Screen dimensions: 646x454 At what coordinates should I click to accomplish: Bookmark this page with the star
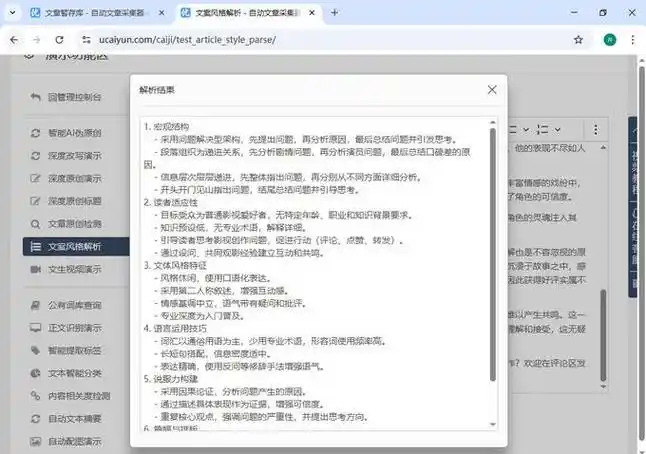point(578,40)
